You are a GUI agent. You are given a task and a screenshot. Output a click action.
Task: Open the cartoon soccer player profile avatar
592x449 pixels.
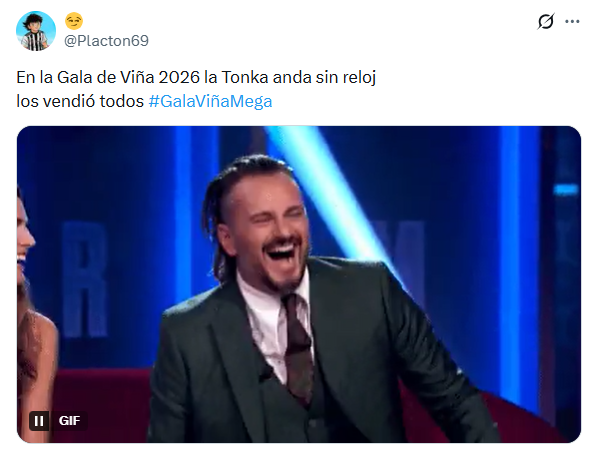[36, 31]
